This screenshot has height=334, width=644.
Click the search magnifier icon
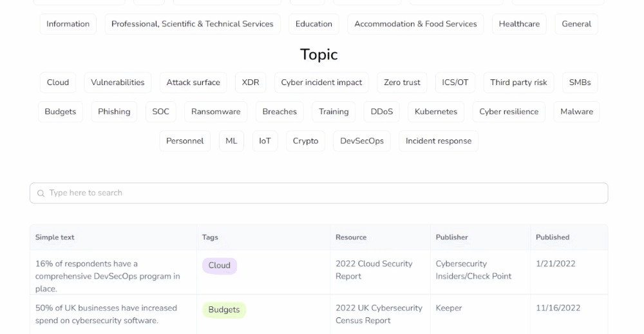pyautogui.click(x=41, y=193)
